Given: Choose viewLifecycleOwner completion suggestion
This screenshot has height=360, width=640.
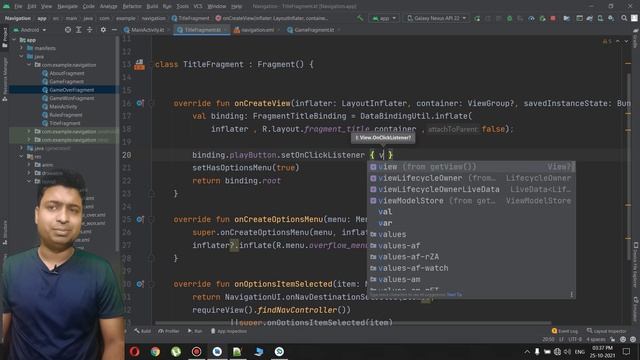Looking at the screenshot, I should click(x=471, y=178).
